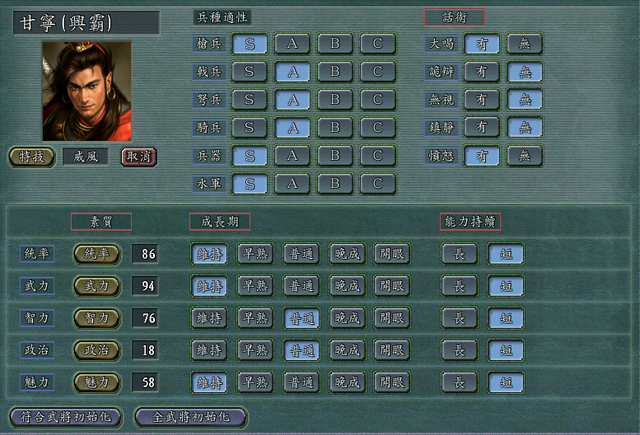This screenshot has height=435, width=640.
Task: Click the 素質 section header
Action: tap(101, 222)
